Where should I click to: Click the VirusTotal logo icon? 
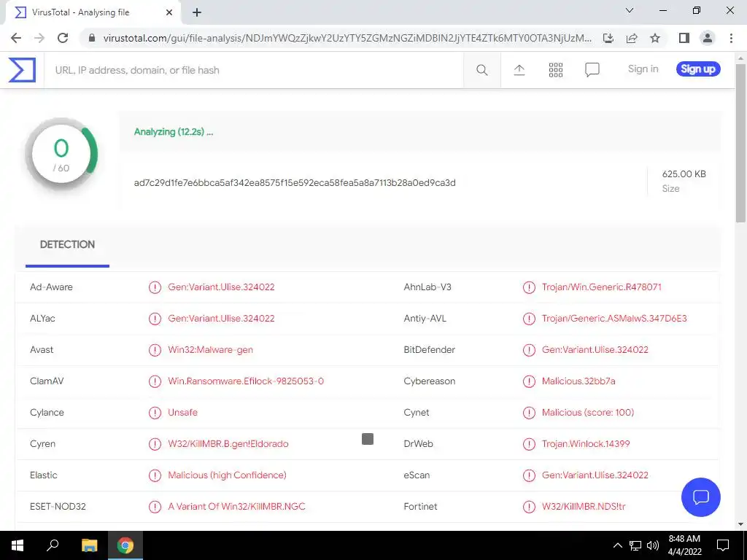(22, 70)
